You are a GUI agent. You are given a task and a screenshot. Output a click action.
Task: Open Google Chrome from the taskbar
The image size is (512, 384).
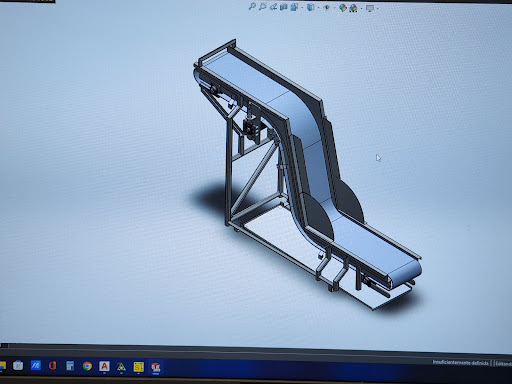[87, 366]
